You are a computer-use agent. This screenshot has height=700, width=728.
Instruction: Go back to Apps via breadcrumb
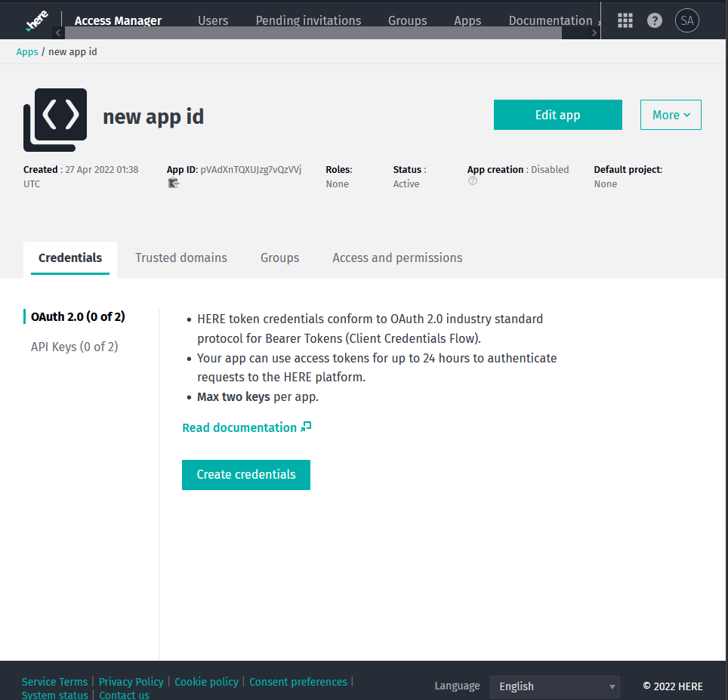point(27,51)
